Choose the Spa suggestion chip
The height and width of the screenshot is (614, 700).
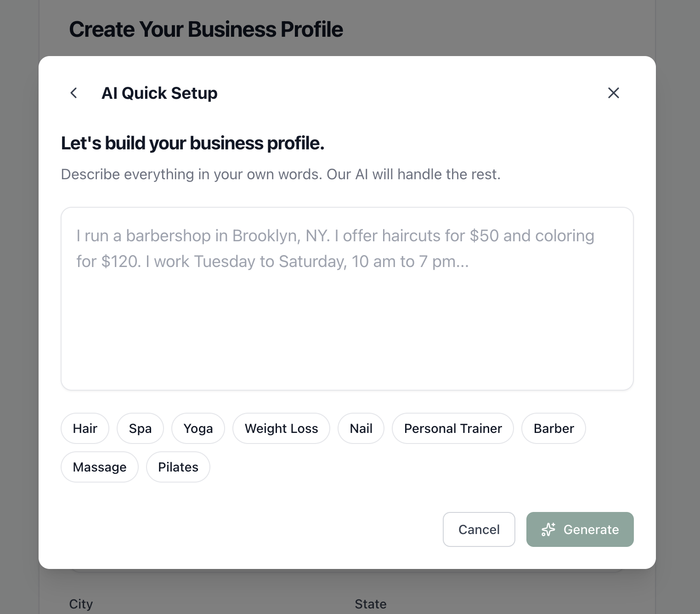[140, 428]
